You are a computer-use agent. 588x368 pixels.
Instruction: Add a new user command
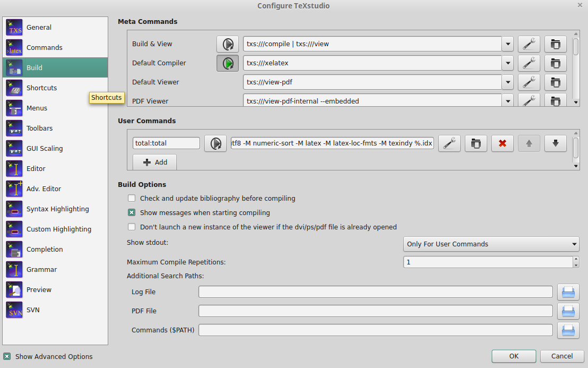[155, 162]
